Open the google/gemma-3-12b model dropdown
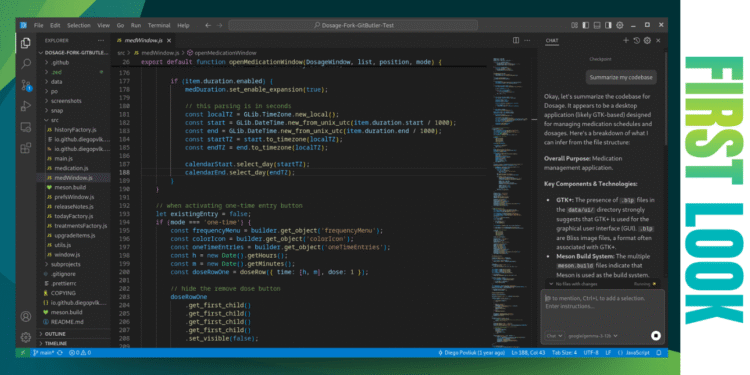 click(593, 336)
